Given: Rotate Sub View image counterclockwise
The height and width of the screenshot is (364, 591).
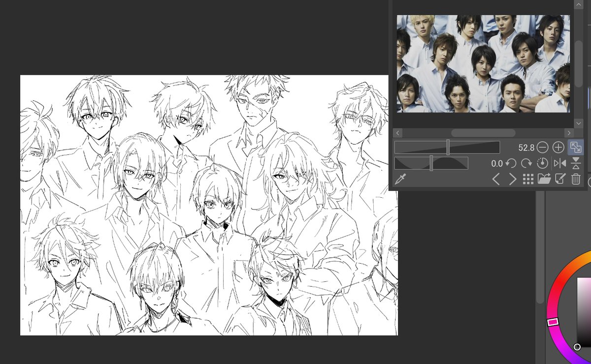Looking at the screenshot, I should pyautogui.click(x=511, y=163).
